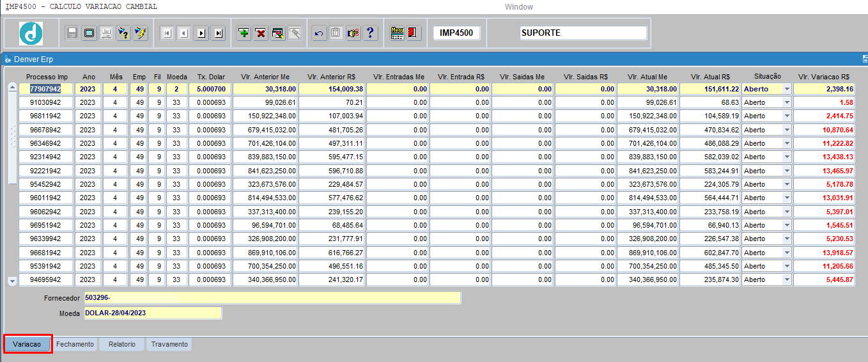This screenshot has width=868, height=362.
Task: Switch to the Travamento tab
Action: click(x=169, y=344)
